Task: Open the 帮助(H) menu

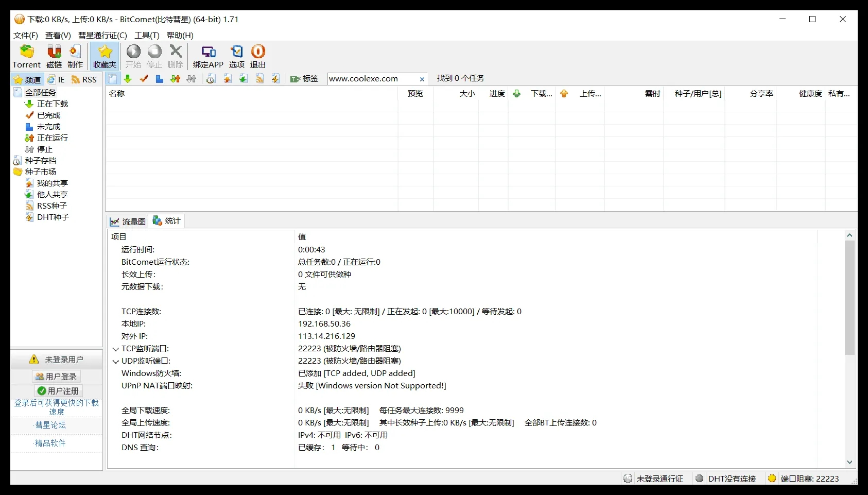Action: pyautogui.click(x=180, y=35)
